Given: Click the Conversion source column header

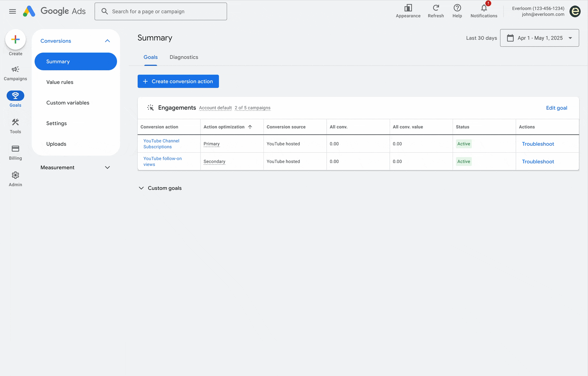Looking at the screenshot, I should click(286, 127).
